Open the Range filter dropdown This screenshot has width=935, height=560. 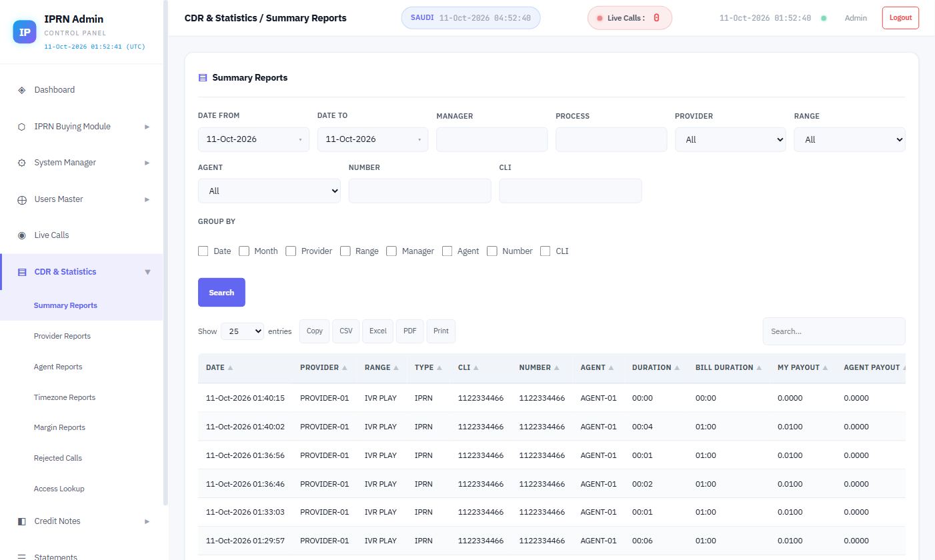click(x=850, y=139)
